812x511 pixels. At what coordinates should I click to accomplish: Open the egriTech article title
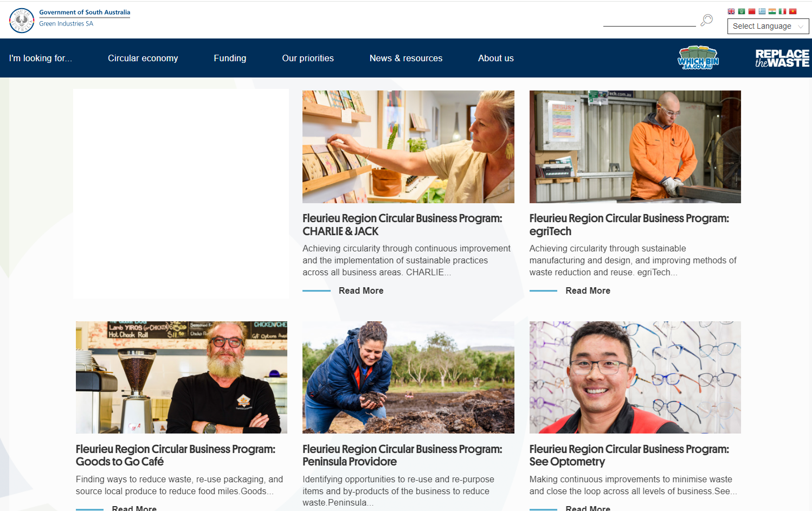pyautogui.click(x=629, y=225)
